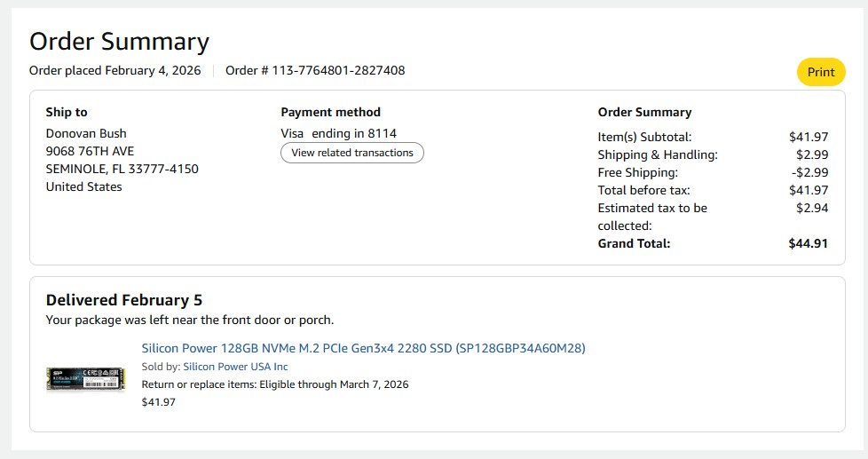Image resolution: width=868 pixels, height=459 pixels.
Task: Click the SSD product thumbnail image
Action: coord(85,379)
